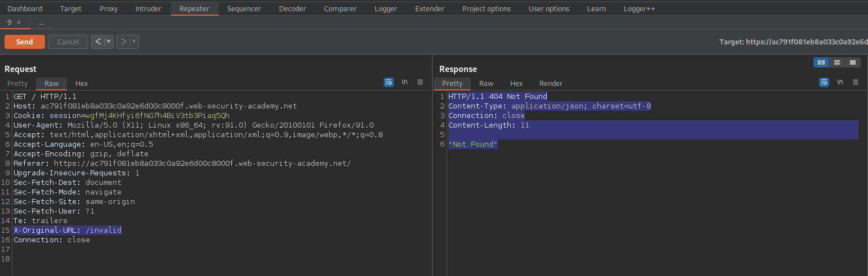Image resolution: width=868 pixels, height=276 pixels.
Task: Open the Extender tab
Action: click(430, 8)
